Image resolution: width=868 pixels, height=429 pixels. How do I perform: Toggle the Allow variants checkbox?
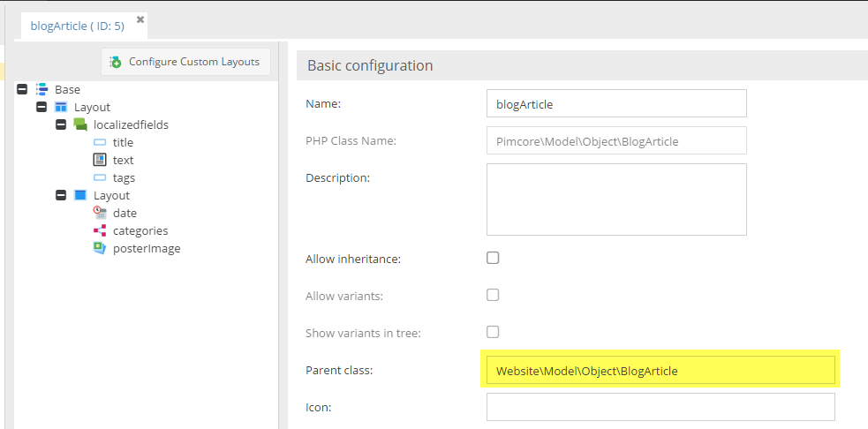pyautogui.click(x=493, y=295)
